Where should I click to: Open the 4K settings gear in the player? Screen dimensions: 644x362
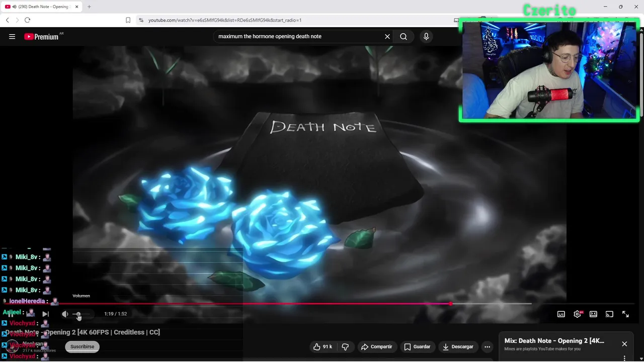577,314
